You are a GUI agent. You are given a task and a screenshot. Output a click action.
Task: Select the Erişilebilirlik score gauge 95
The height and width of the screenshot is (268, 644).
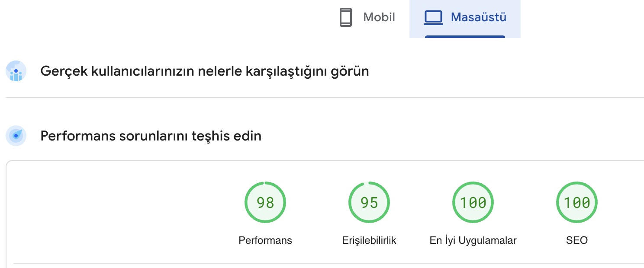coord(369,202)
